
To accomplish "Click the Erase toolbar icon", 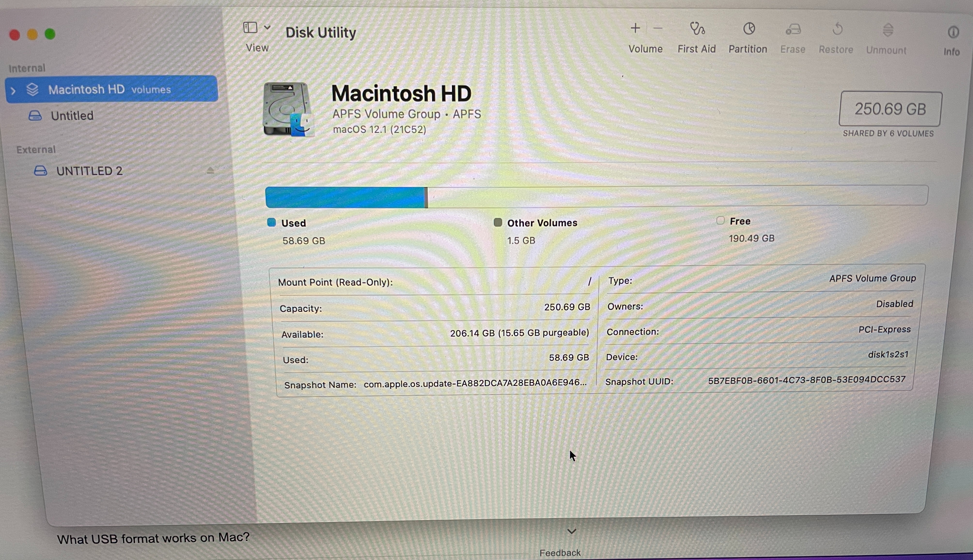I will coord(793,30).
